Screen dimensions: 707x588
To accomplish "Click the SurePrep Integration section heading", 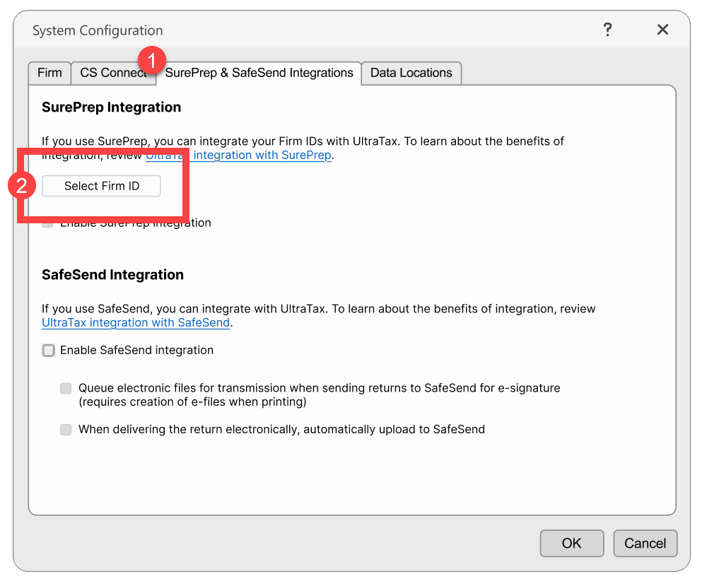I will tap(111, 107).
